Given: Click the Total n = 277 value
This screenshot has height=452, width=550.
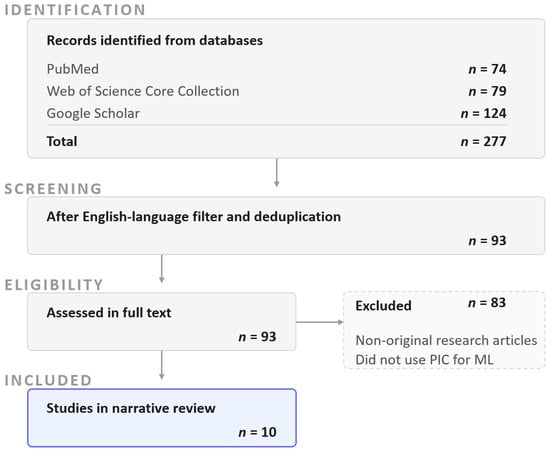Looking at the screenshot, I should coord(483,141).
